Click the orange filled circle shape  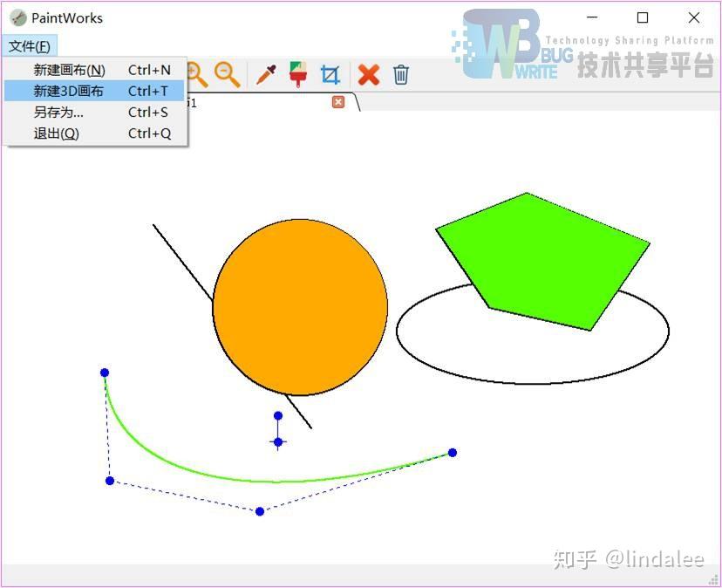tap(300, 307)
